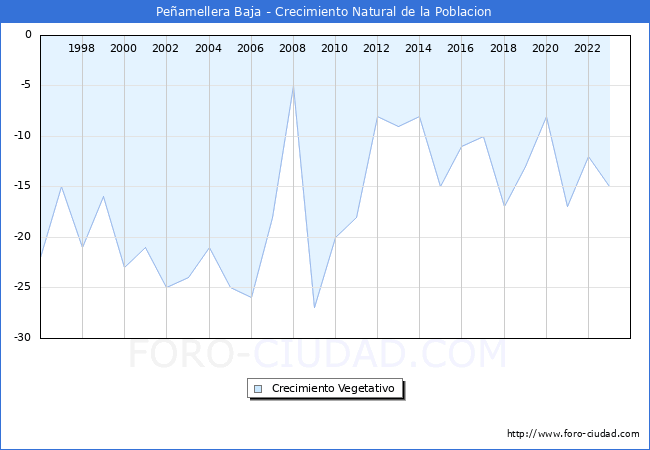Click the 2002 year label
The width and height of the screenshot is (650, 450).
(165, 48)
